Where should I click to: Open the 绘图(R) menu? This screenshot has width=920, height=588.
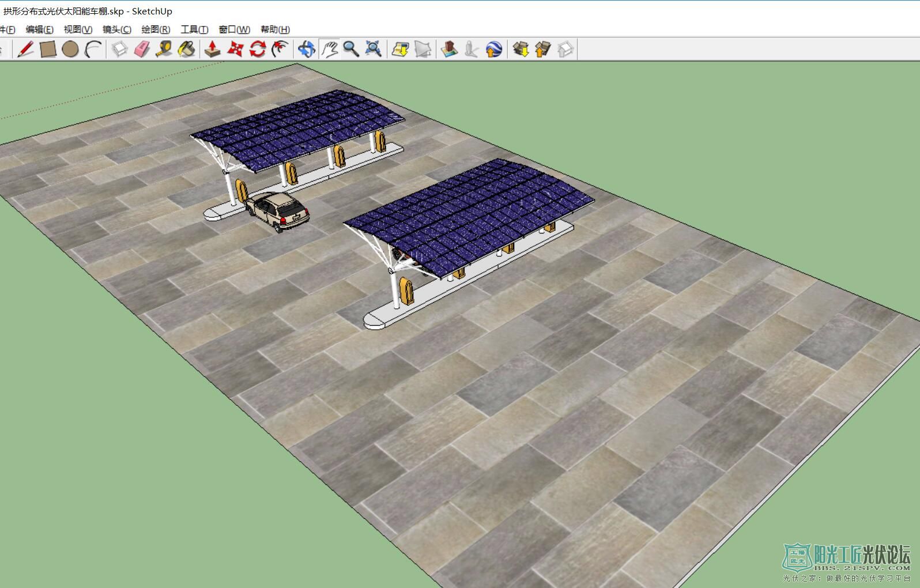tap(156, 29)
